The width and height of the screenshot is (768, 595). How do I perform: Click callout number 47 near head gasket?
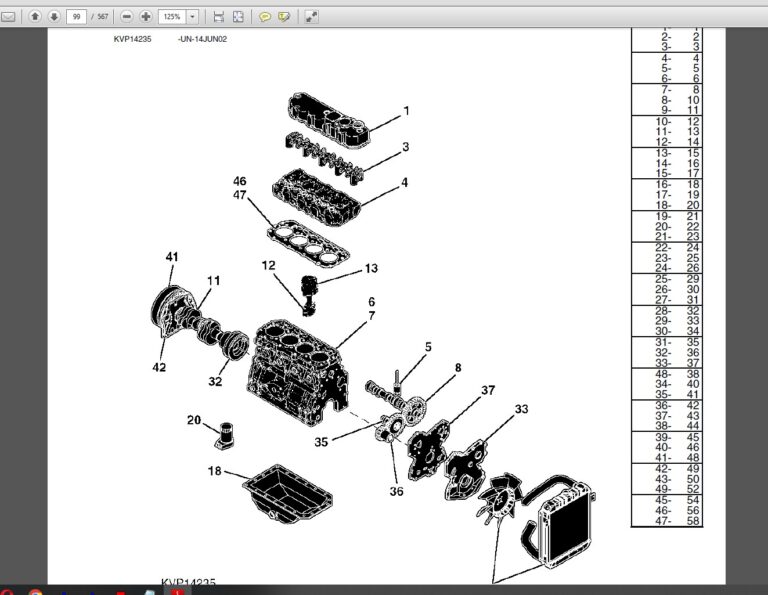pyautogui.click(x=240, y=195)
